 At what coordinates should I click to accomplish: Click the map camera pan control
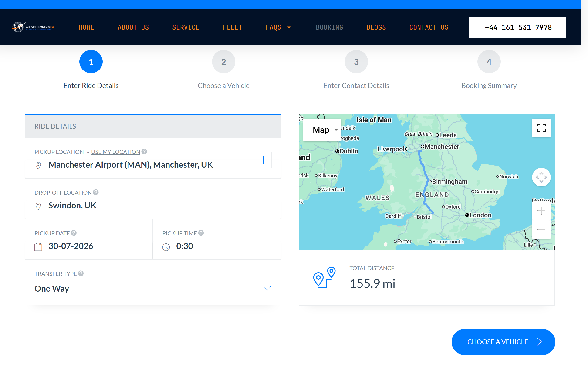pos(541,177)
